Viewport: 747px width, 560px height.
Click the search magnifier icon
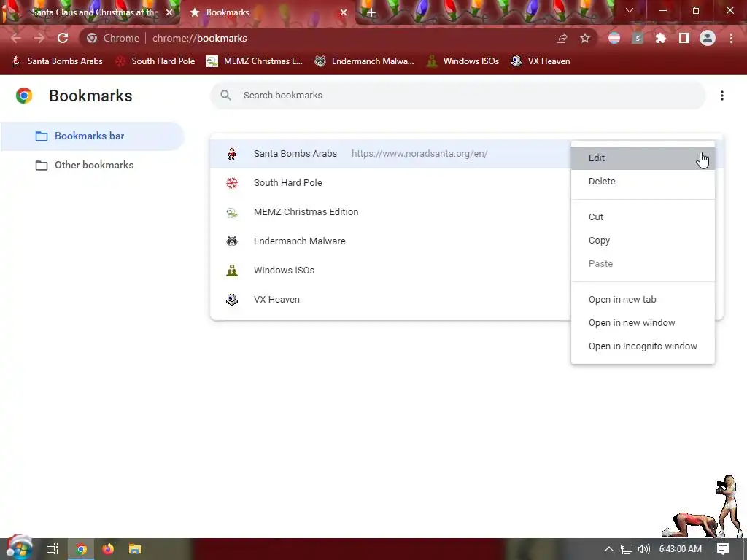click(226, 96)
